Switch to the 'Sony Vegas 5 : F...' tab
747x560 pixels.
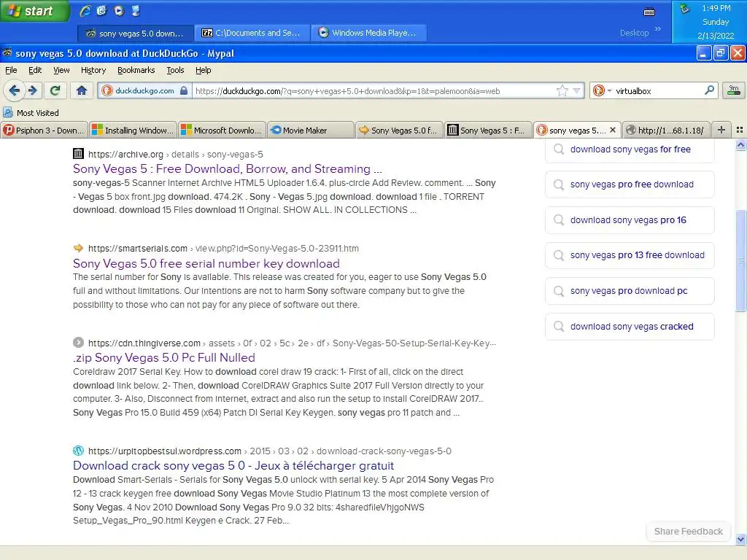tap(488, 130)
